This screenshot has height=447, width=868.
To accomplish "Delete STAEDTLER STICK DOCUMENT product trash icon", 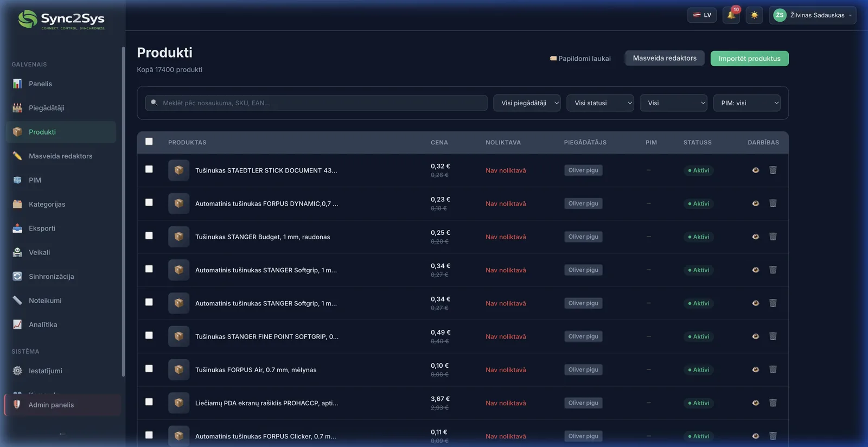I will point(773,170).
